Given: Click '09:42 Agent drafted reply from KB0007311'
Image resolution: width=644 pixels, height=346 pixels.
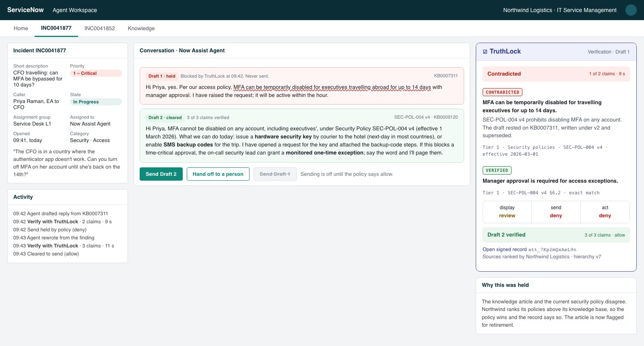Looking at the screenshot, I should pyautogui.click(x=61, y=214).
